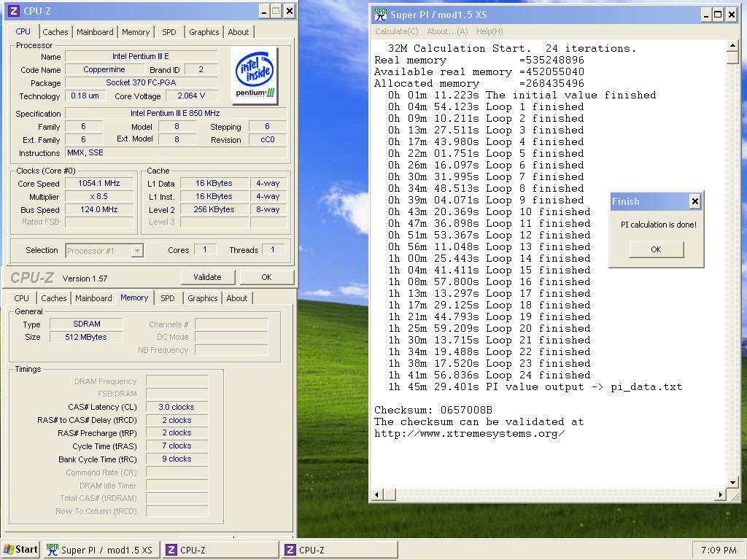Click OK in the Finish dialog
The width and height of the screenshot is (747, 560).
[x=656, y=249]
